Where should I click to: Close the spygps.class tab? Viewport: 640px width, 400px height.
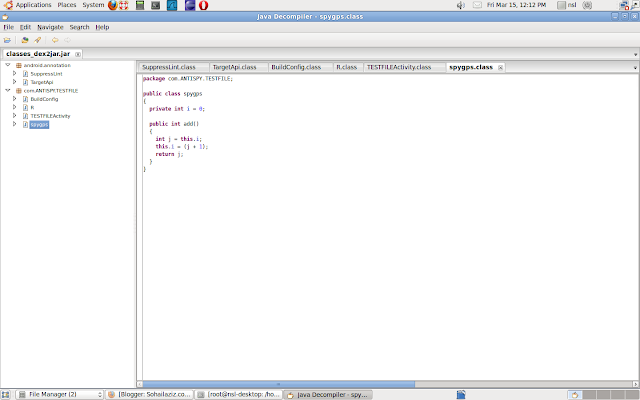pos(500,68)
